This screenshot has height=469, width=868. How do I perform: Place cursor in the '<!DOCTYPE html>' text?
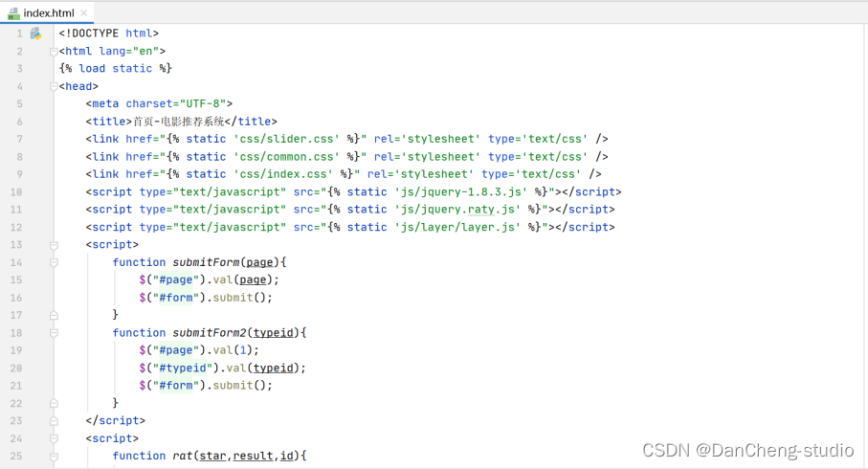point(108,33)
